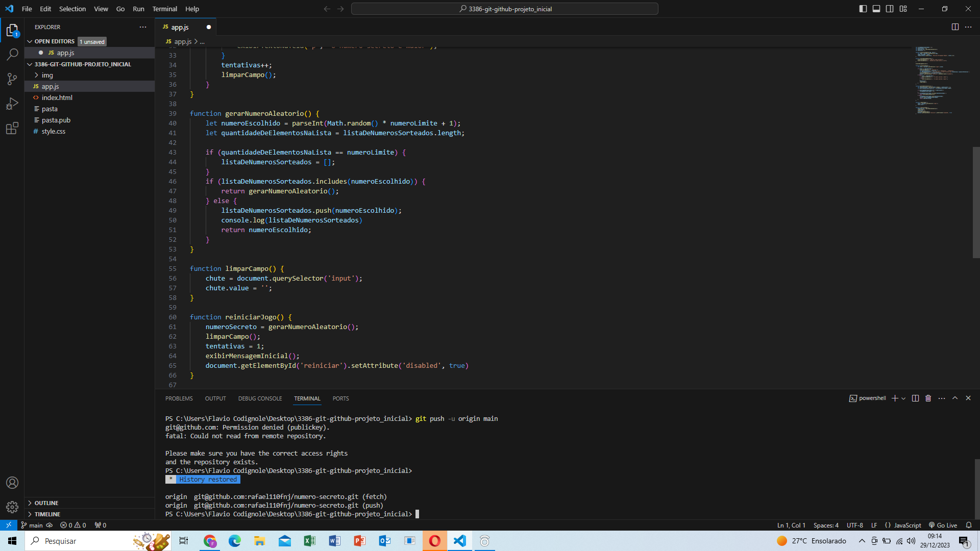This screenshot has width=980, height=551.
Task: Switch to the Output panel tab
Action: 215,398
